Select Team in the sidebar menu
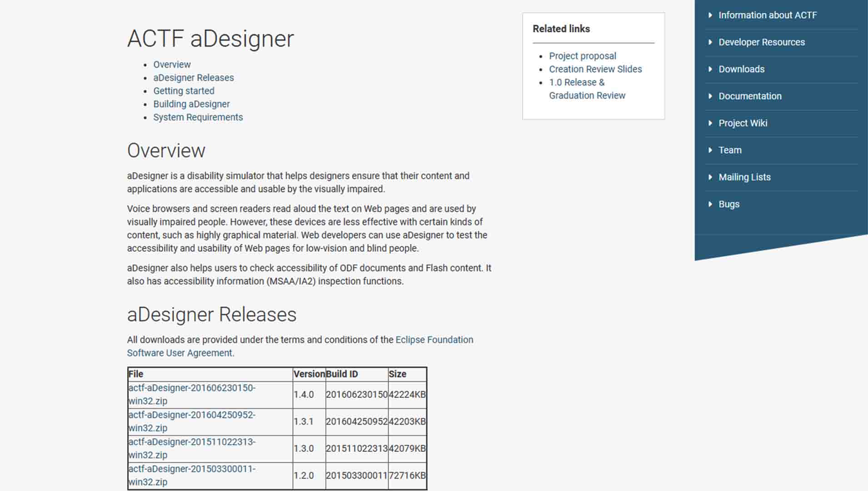868x491 pixels. (x=729, y=150)
